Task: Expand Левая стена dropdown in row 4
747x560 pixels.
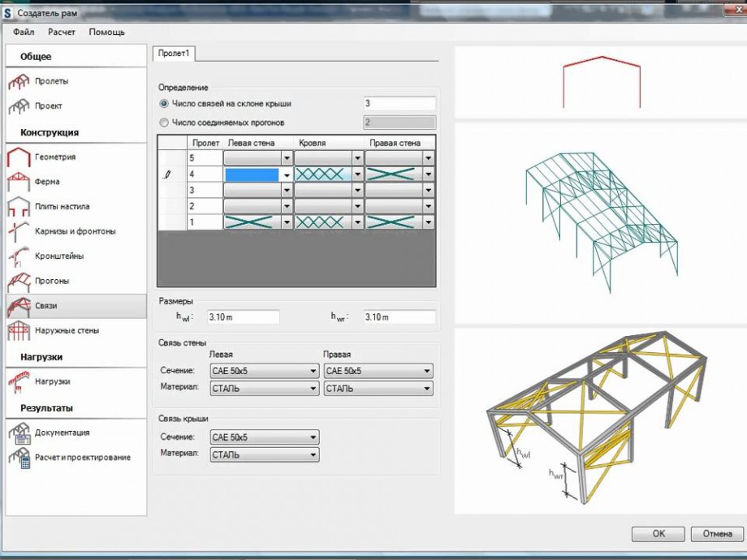Action: (286, 174)
